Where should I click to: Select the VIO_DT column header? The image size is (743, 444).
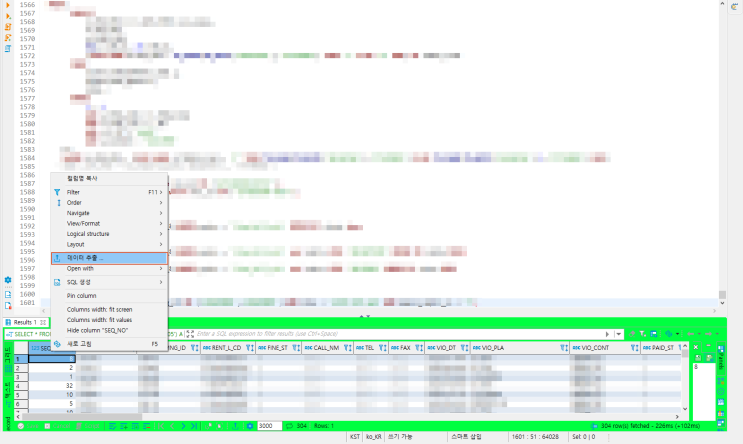445,348
